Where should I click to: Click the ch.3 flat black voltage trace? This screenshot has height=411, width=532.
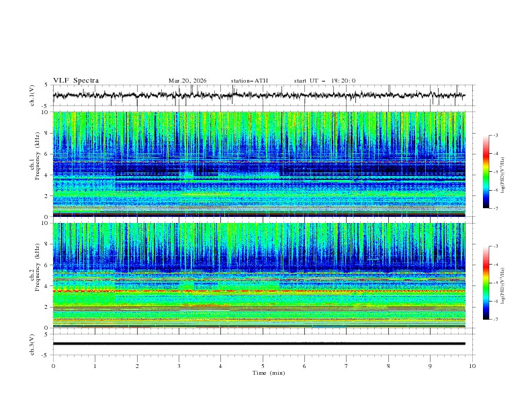pos(259,344)
